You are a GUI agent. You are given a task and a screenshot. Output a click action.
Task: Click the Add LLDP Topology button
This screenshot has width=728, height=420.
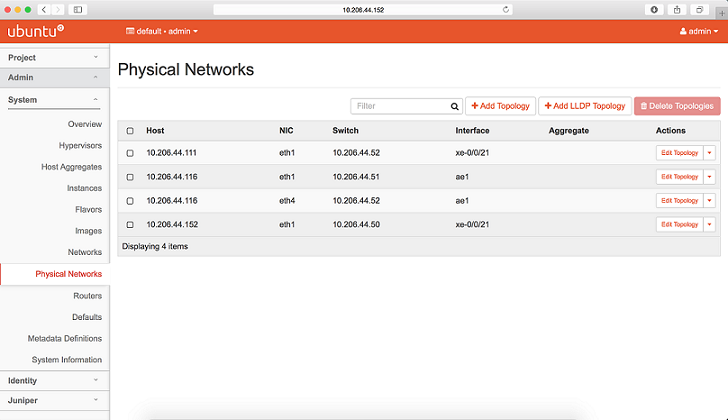(585, 106)
